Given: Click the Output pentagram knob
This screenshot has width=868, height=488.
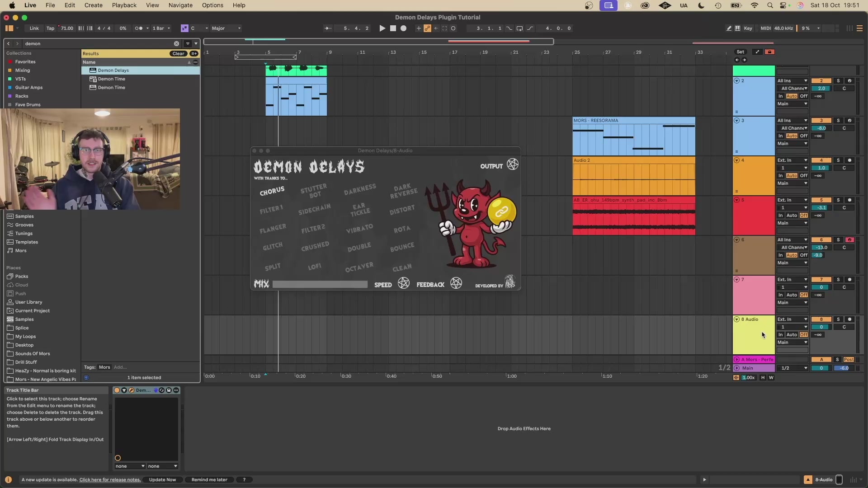Looking at the screenshot, I should [513, 164].
